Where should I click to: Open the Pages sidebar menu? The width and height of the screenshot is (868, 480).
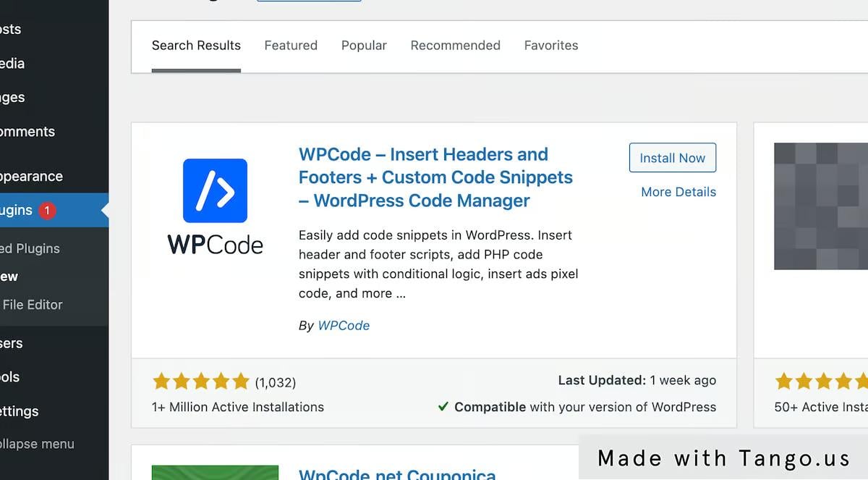(12, 98)
